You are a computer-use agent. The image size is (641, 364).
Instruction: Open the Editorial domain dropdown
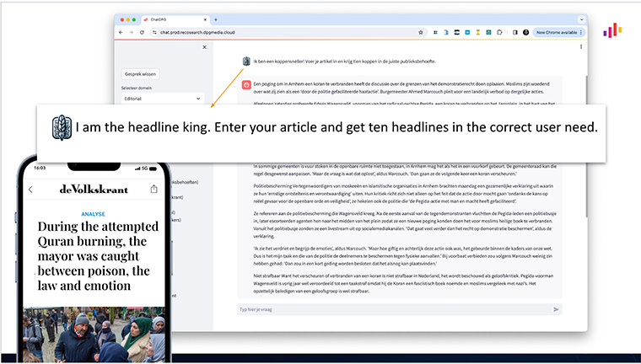click(x=162, y=99)
